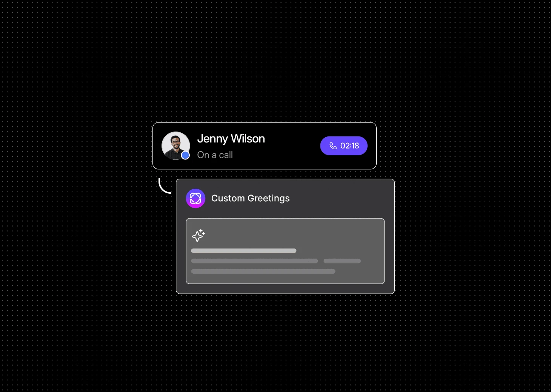Select the Jenny Wilson name text
This screenshot has height=392, width=551.
coord(231,139)
